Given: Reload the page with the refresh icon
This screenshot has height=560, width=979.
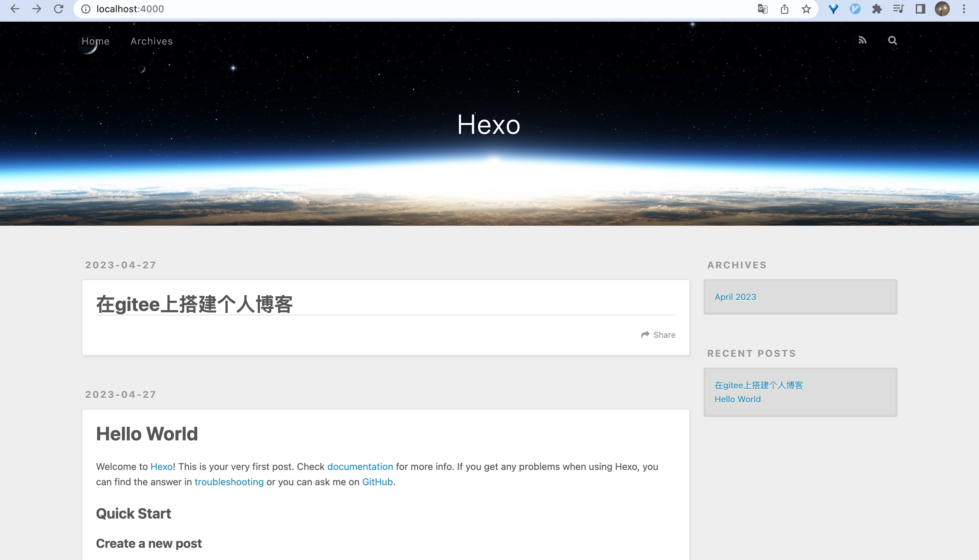Looking at the screenshot, I should point(58,9).
